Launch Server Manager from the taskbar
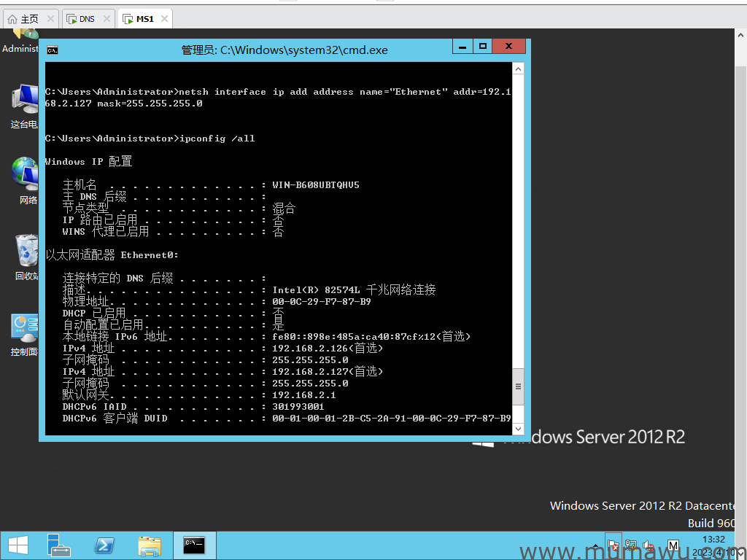 (x=58, y=545)
